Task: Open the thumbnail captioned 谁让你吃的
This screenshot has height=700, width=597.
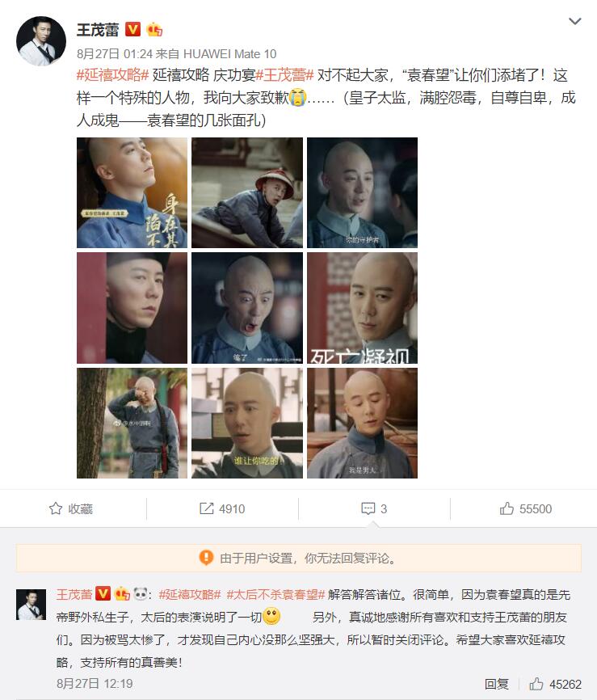Action: pos(247,423)
